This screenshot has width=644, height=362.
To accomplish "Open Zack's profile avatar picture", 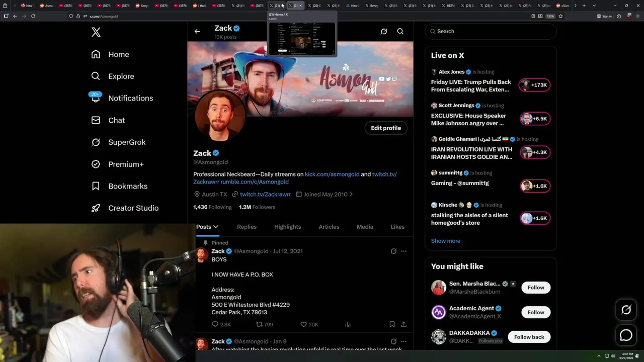I will 220,116.
